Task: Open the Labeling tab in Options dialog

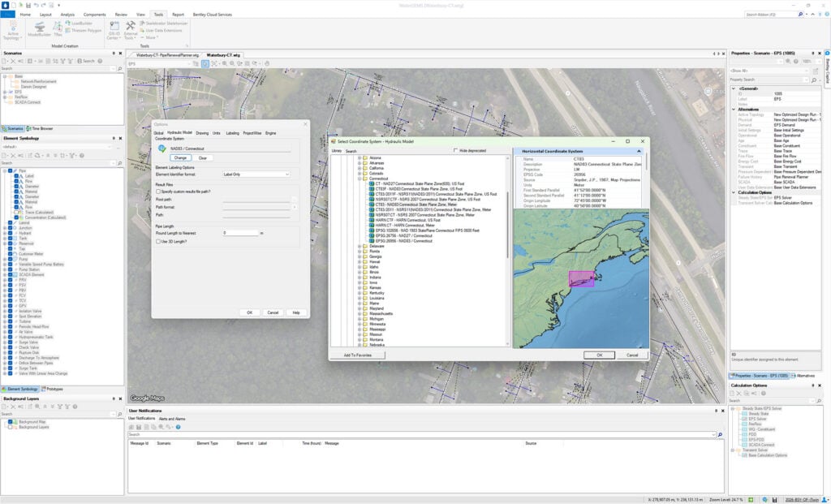Action: [232, 133]
